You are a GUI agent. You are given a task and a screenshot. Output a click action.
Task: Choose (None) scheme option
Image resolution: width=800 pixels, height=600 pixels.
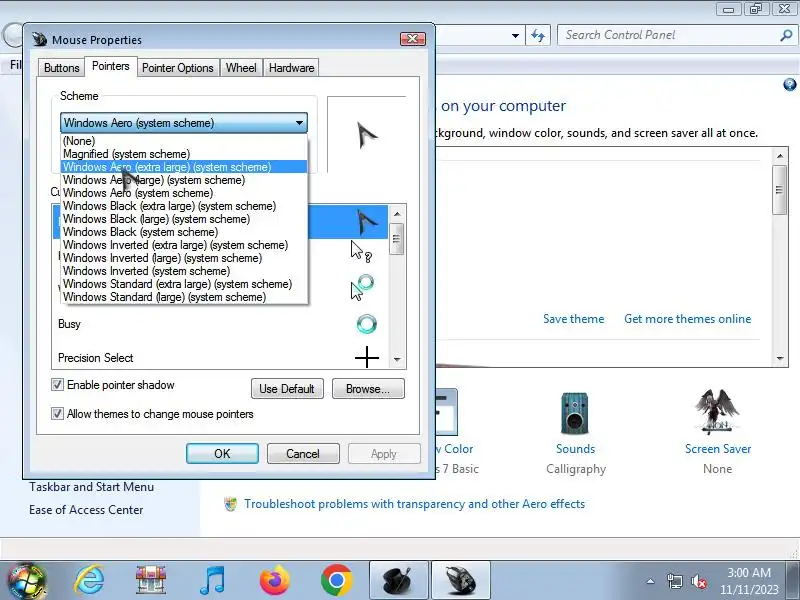coord(184,141)
